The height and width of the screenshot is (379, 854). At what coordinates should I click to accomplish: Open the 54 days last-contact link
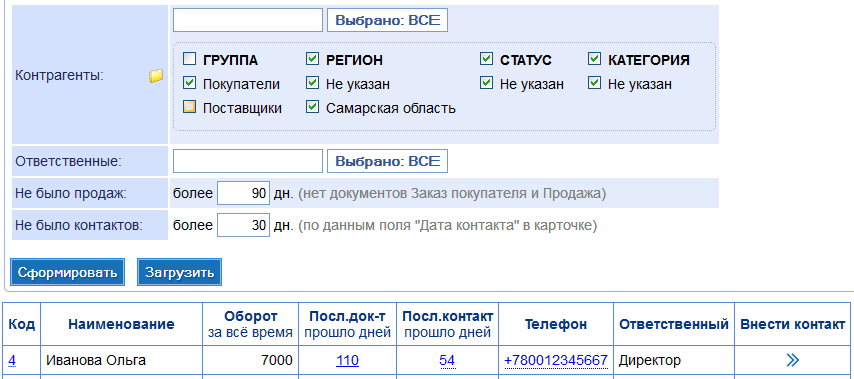point(447,360)
